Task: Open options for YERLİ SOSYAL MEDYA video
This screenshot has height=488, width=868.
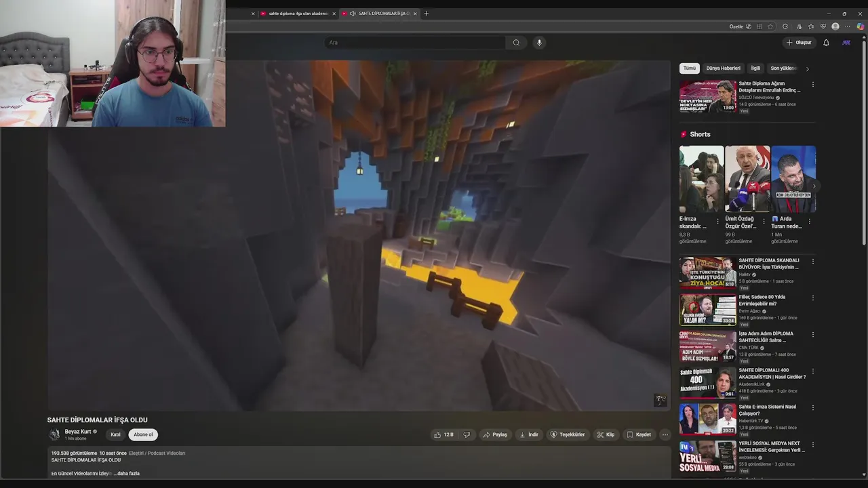Action: click(x=813, y=445)
